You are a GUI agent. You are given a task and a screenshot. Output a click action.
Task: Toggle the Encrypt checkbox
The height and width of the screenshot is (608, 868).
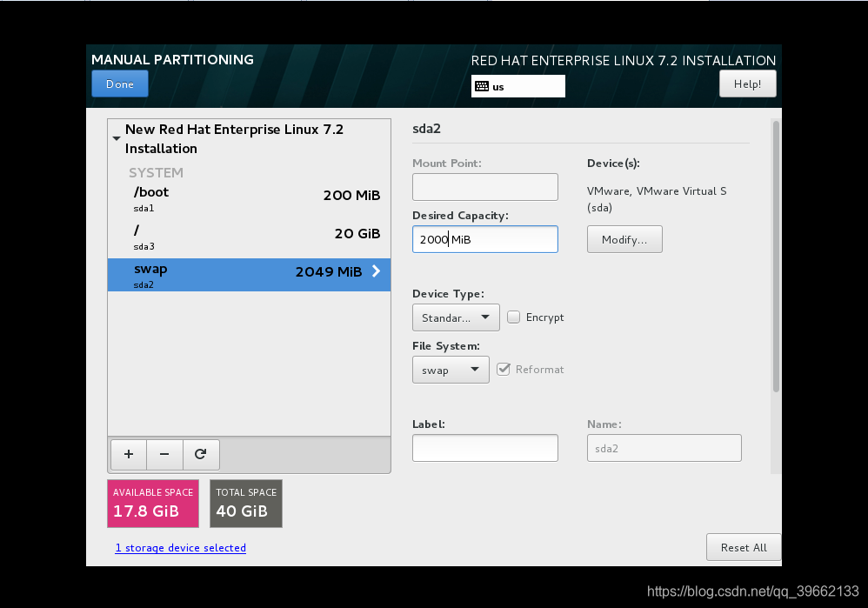(x=514, y=317)
